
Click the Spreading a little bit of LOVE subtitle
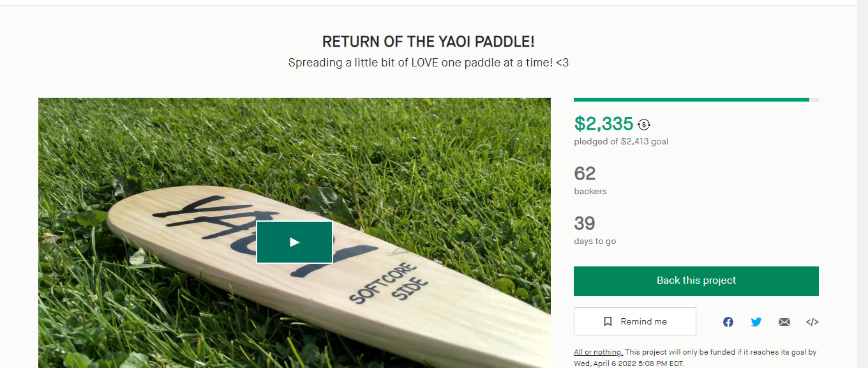click(x=428, y=63)
